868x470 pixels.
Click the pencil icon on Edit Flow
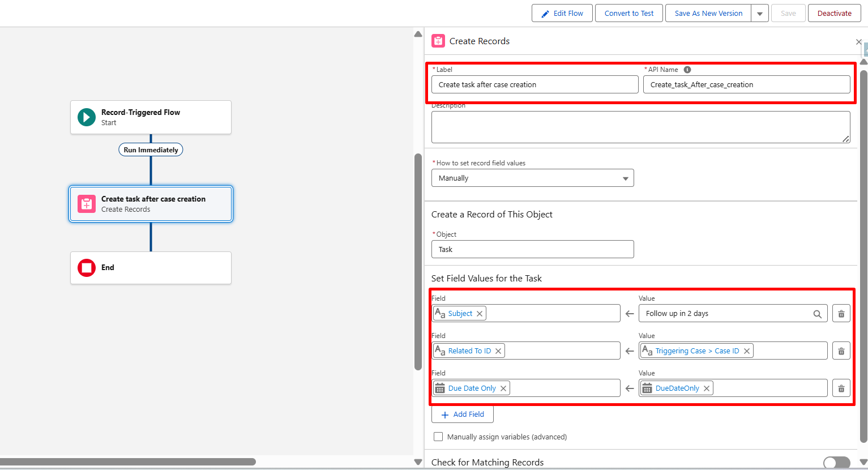tap(545, 14)
